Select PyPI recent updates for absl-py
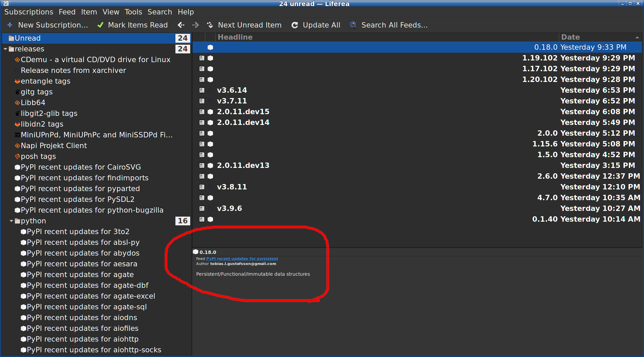 pos(83,242)
